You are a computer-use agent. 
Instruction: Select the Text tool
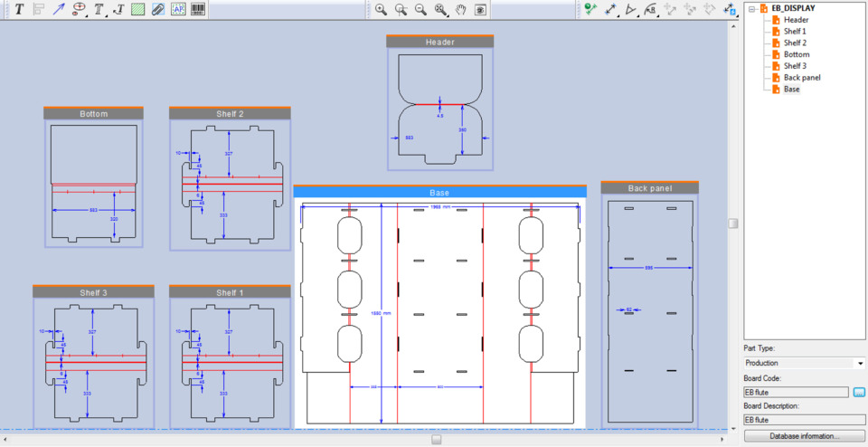19,9
